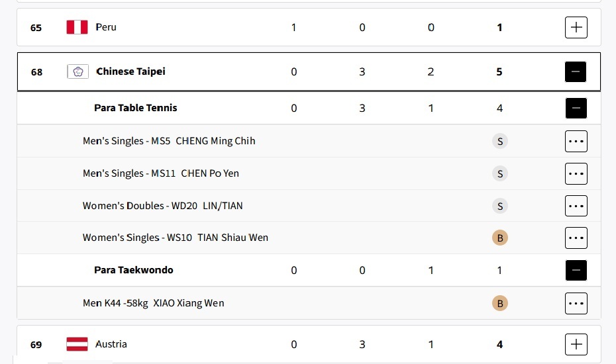Select the Chinese Taipei country name
Viewport: 616px width, 364px height.
point(131,71)
